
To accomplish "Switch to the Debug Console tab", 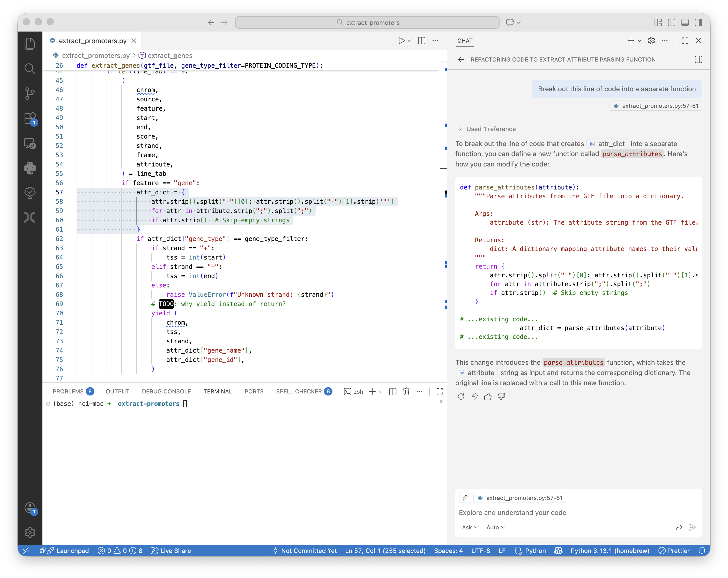I will pos(166,391).
